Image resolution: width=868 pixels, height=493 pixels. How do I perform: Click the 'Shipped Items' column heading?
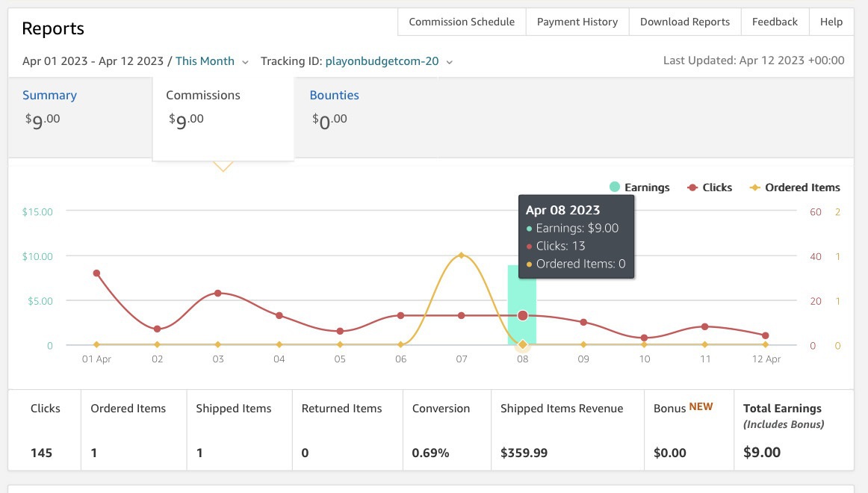[234, 409]
